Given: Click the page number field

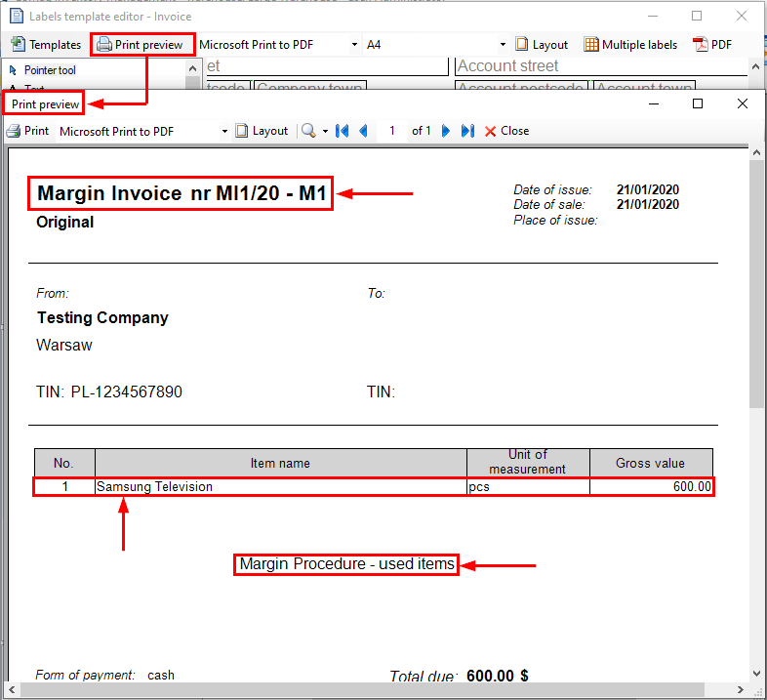Looking at the screenshot, I should tap(392, 131).
